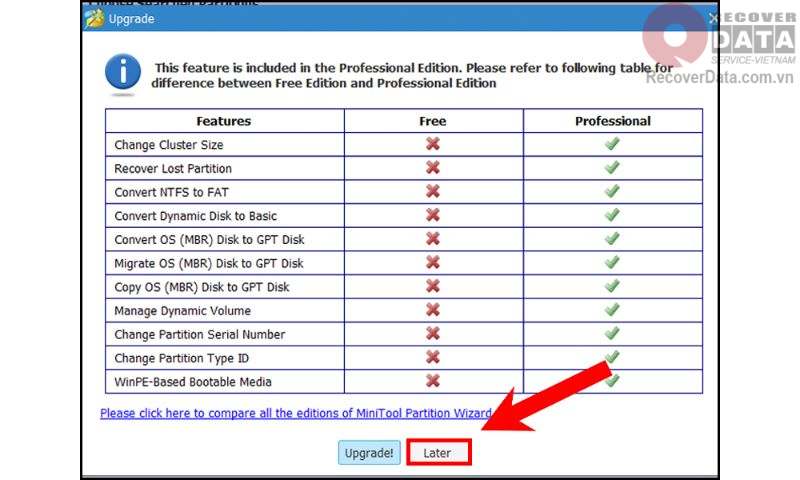Image resolution: width=800 pixels, height=480 pixels.
Task: Click the Upgrade dialog title icon
Action: pos(94,19)
